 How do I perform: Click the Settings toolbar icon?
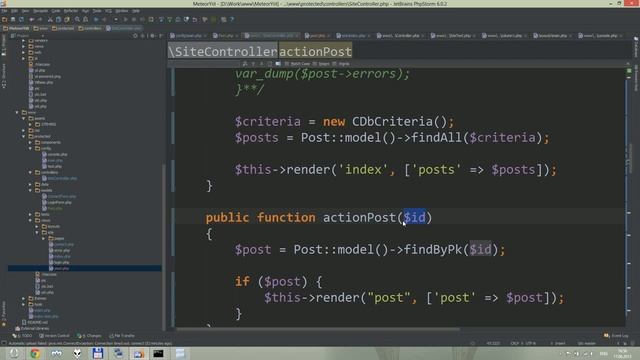[x=205, y=19]
